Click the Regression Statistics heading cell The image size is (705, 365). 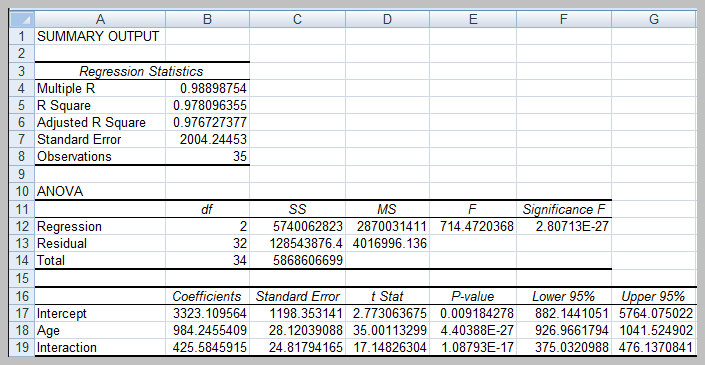(x=142, y=71)
